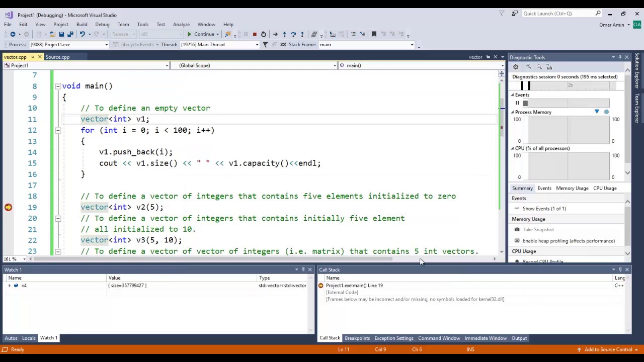Toggle the breakpoint on line 19
This screenshot has width=644, height=362.
[8, 207]
